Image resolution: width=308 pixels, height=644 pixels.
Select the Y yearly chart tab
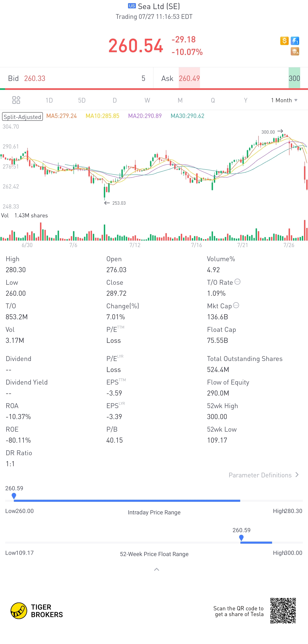point(246,100)
